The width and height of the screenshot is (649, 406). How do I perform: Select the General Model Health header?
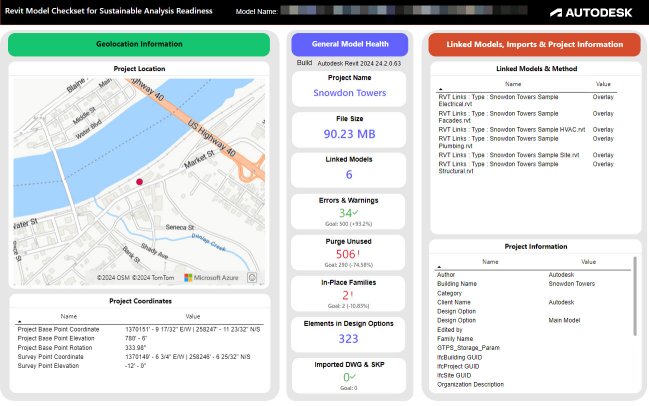click(350, 44)
